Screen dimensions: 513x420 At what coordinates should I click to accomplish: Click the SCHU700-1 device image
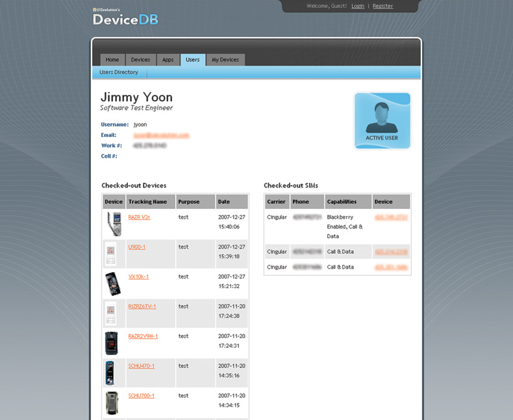[112, 402]
